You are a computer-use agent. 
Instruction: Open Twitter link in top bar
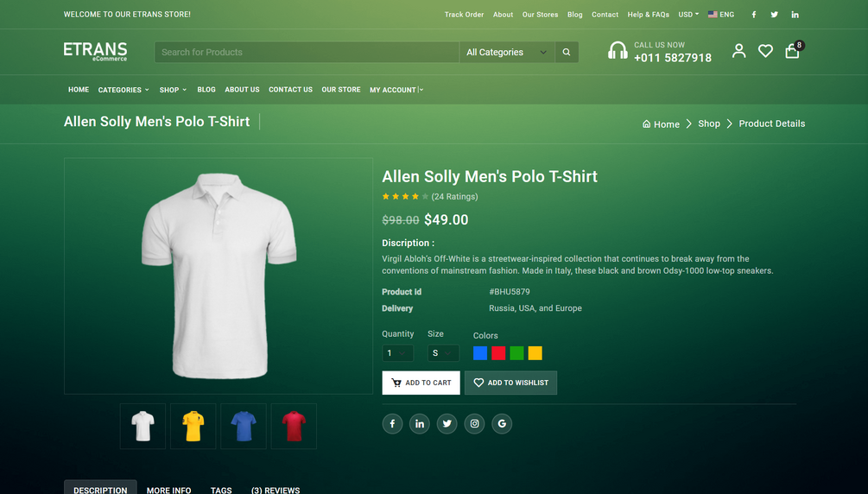[774, 15]
